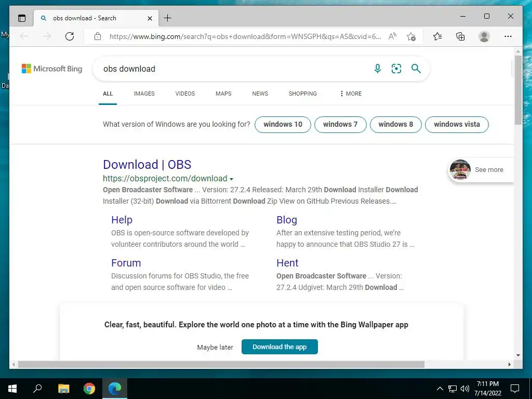Open the Download | OBS result
Viewport: 532px width, 399px height.
click(x=147, y=165)
